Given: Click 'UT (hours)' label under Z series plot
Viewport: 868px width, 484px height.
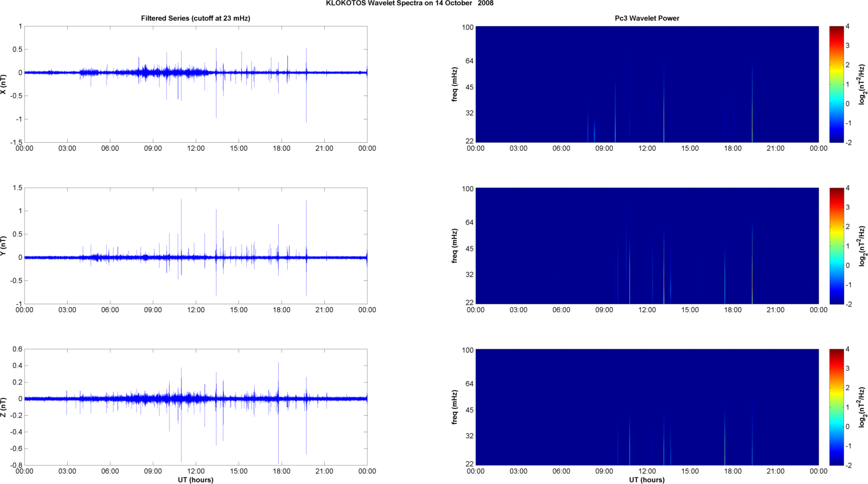Looking at the screenshot, I should tap(196, 479).
